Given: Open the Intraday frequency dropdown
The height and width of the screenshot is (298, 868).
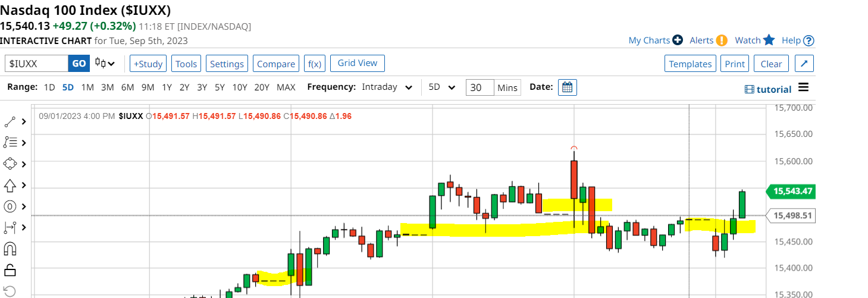Looking at the screenshot, I should pyautogui.click(x=387, y=87).
